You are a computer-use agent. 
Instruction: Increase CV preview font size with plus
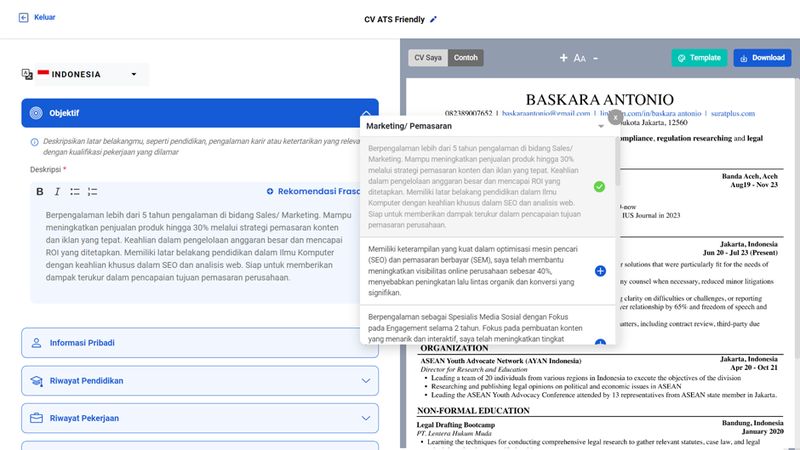click(x=564, y=58)
